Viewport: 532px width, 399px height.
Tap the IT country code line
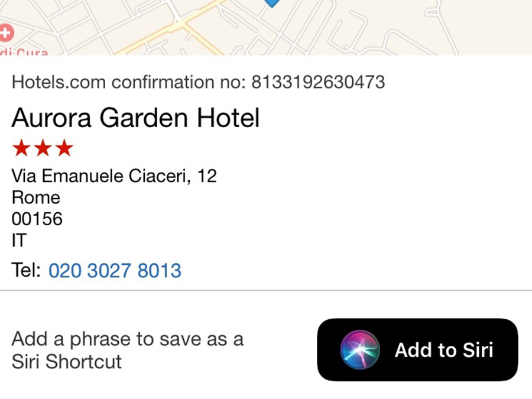(x=20, y=241)
